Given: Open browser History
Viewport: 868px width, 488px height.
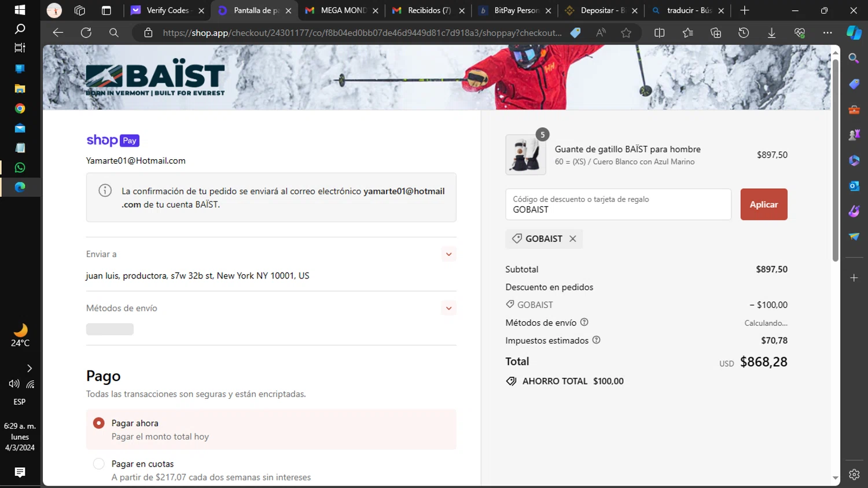Looking at the screenshot, I should coord(744,33).
